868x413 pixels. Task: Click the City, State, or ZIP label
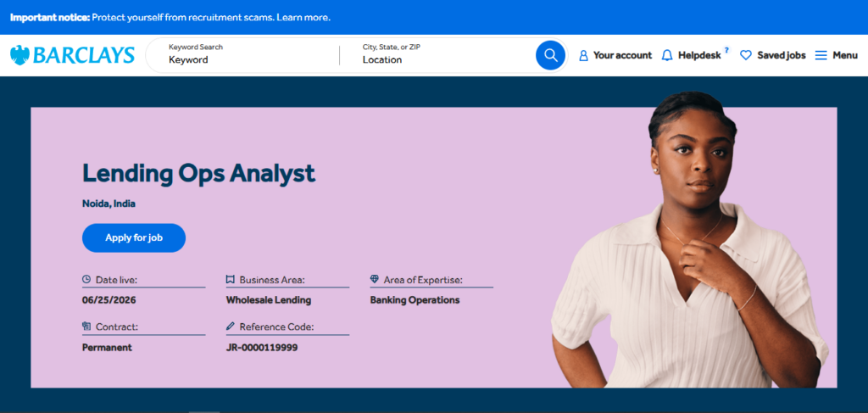pos(392,47)
